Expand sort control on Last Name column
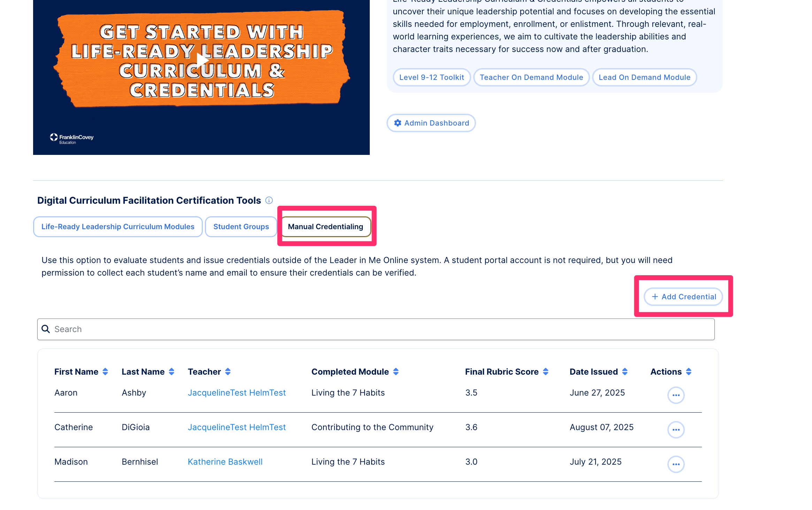 (x=171, y=372)
